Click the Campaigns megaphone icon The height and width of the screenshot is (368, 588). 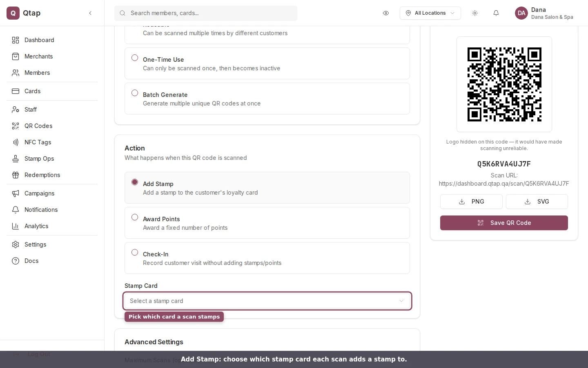[x=16, y=193]
